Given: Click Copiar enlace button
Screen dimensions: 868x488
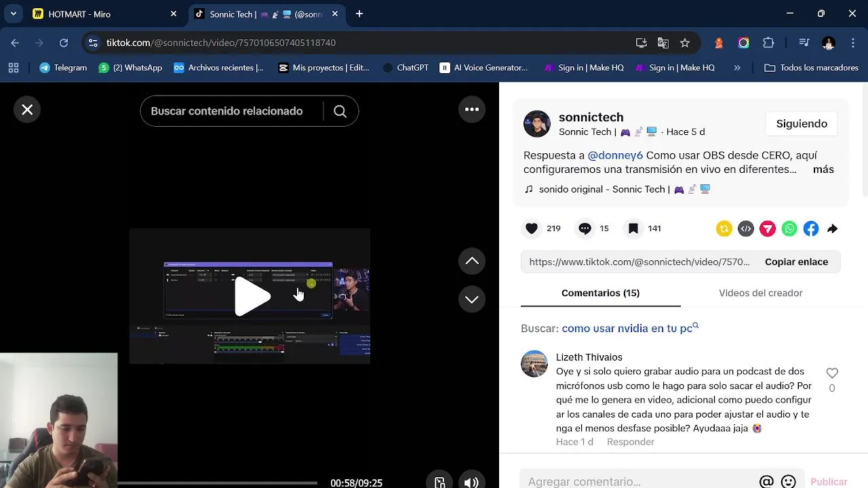Looking at the screenshot, I should point(796,262).
